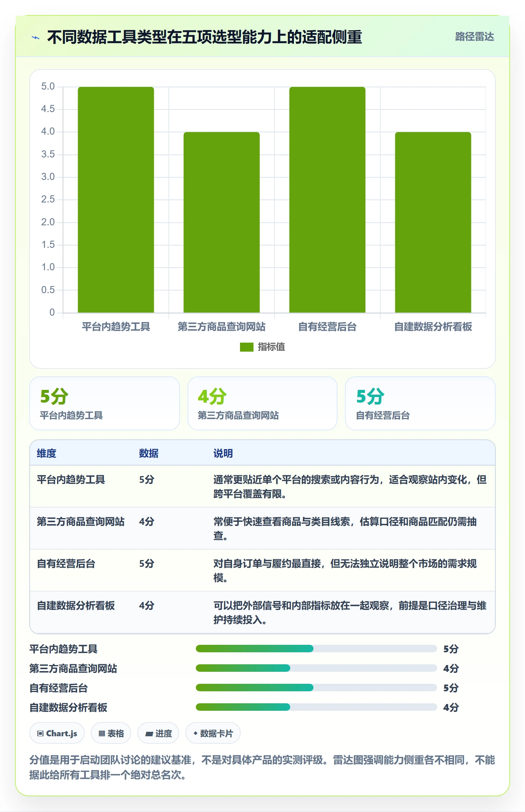This screenshot has height=812, width=525.
Task: Click description starting 对自身订单与履约最直接
Action: tap(345, 571)
